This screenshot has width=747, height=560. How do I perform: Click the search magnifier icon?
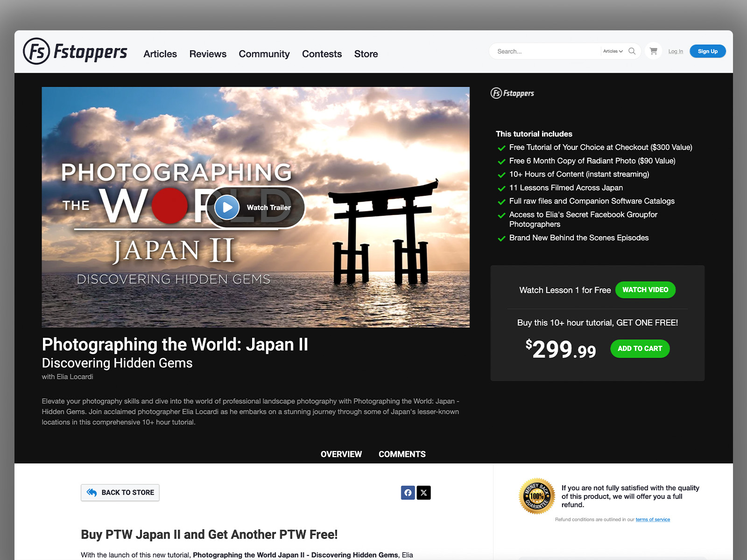[632, 51]
